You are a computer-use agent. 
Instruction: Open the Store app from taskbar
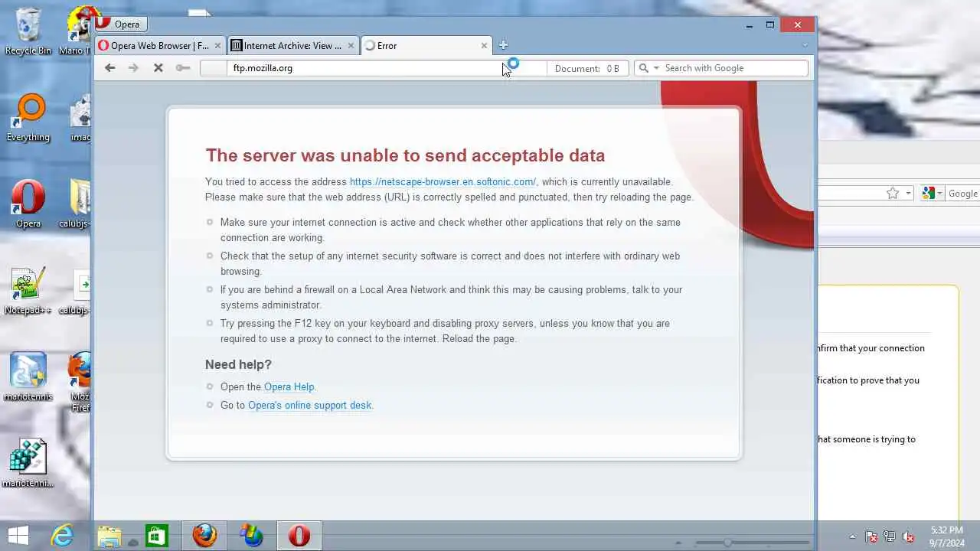(157, 535)
